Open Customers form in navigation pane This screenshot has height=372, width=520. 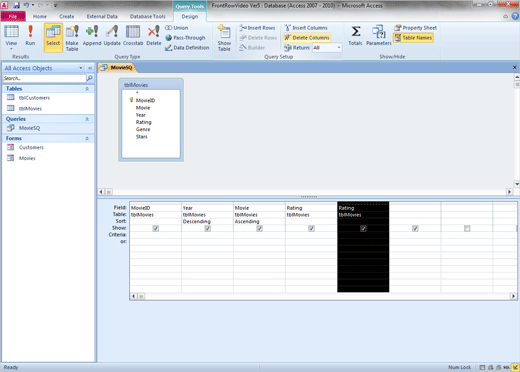[31, 147]
